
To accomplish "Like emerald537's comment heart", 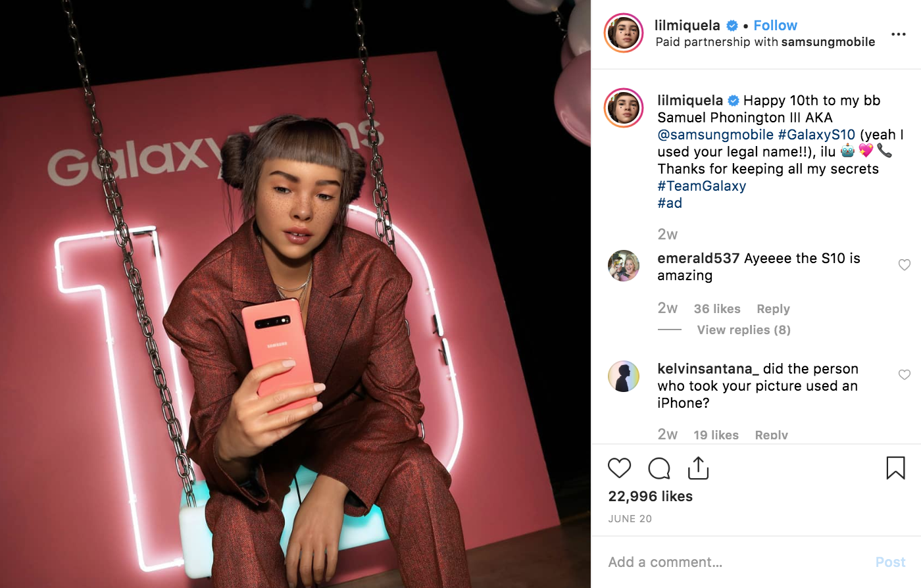I will point(905,264).
